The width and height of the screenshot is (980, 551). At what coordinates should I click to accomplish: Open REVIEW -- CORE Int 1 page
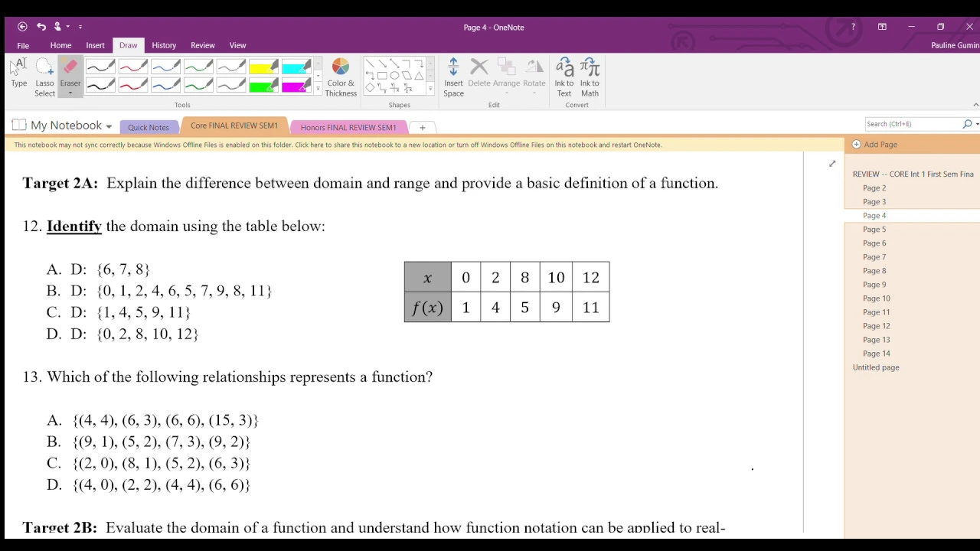pos(913,174)
